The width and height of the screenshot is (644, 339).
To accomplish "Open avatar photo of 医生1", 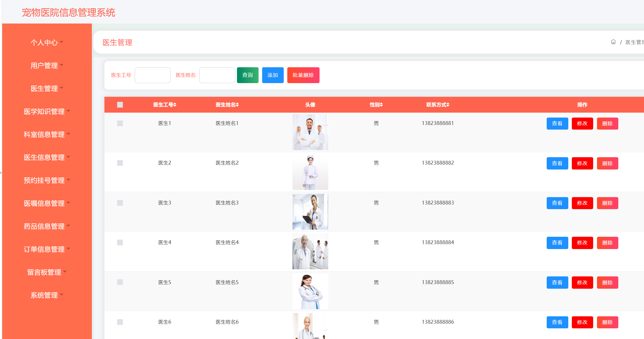I will coord(310,132).
